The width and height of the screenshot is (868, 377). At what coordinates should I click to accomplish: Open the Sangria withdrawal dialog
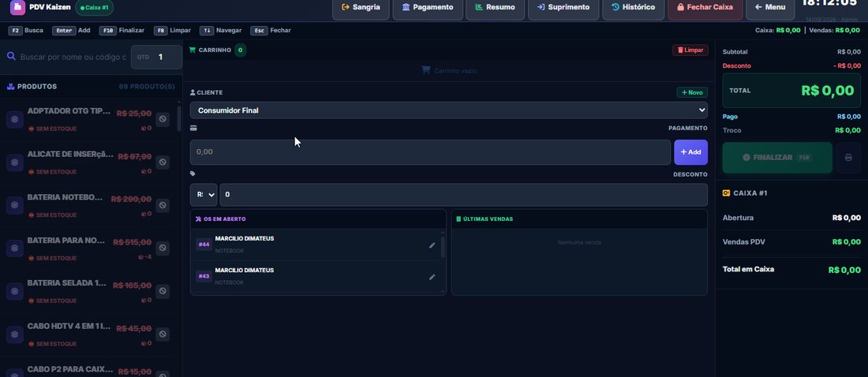pos(361,8)
